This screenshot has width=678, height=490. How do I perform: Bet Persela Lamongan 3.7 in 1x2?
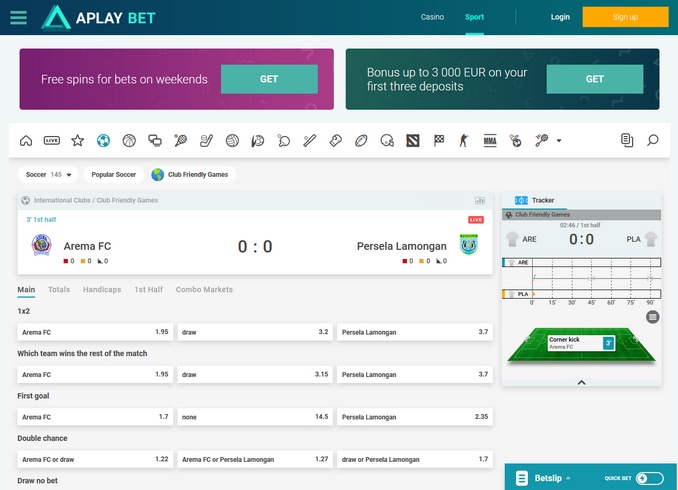point(415,332)
